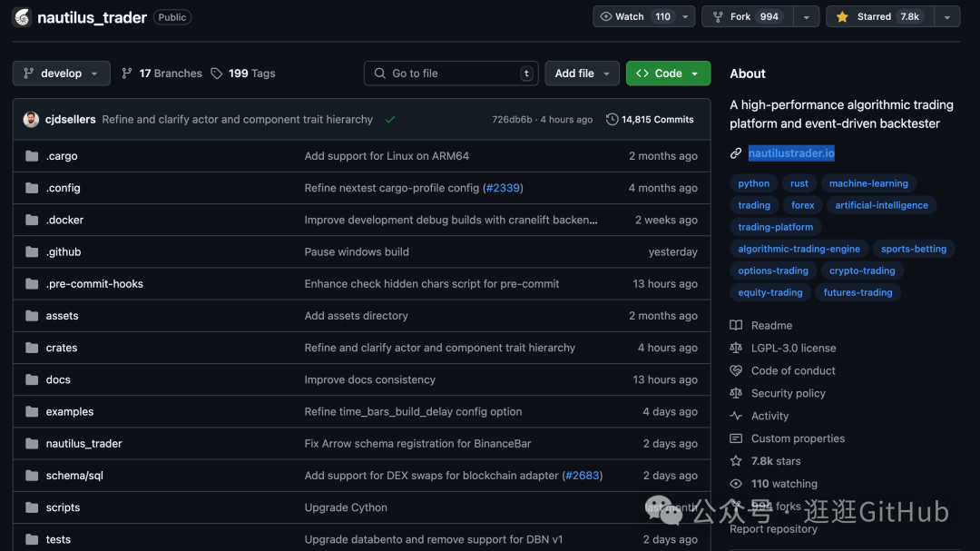
Task: Select the algorithmic-trading-engine topic tag
Action: pyautogui.click(x=799, y=249)
